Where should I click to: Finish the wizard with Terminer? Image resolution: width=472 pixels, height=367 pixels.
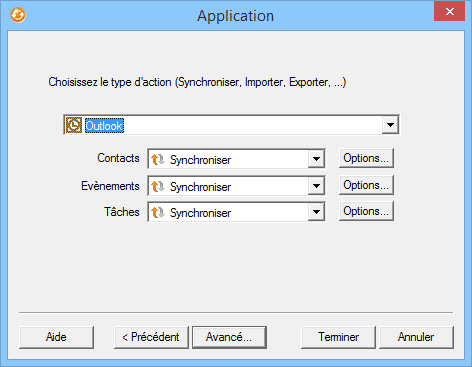[338, 337]
